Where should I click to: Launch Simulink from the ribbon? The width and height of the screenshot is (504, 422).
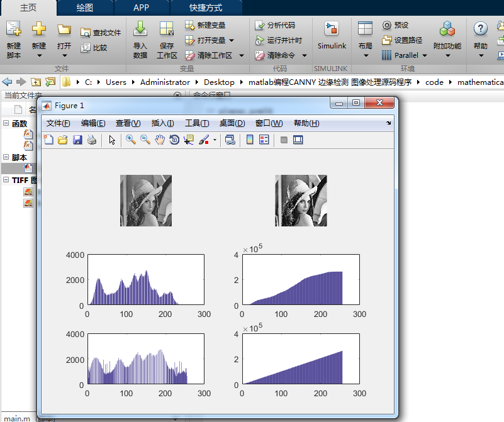pos(332,35)
